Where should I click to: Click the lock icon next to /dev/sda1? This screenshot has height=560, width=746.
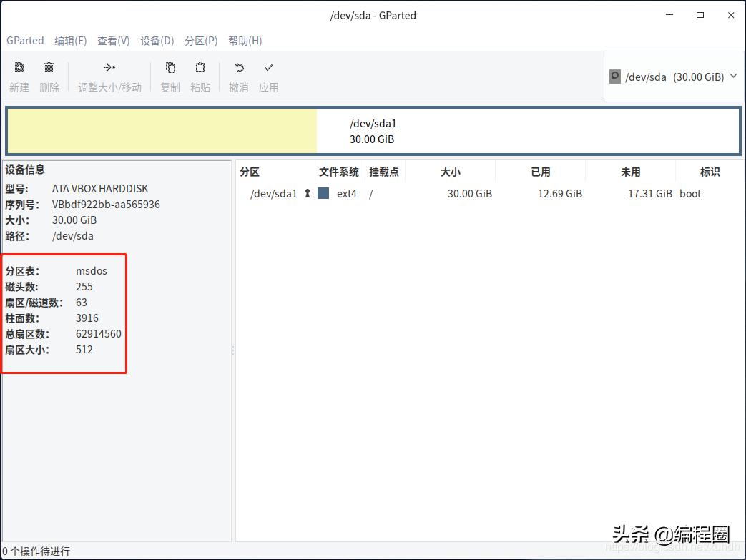pos(307,193)
